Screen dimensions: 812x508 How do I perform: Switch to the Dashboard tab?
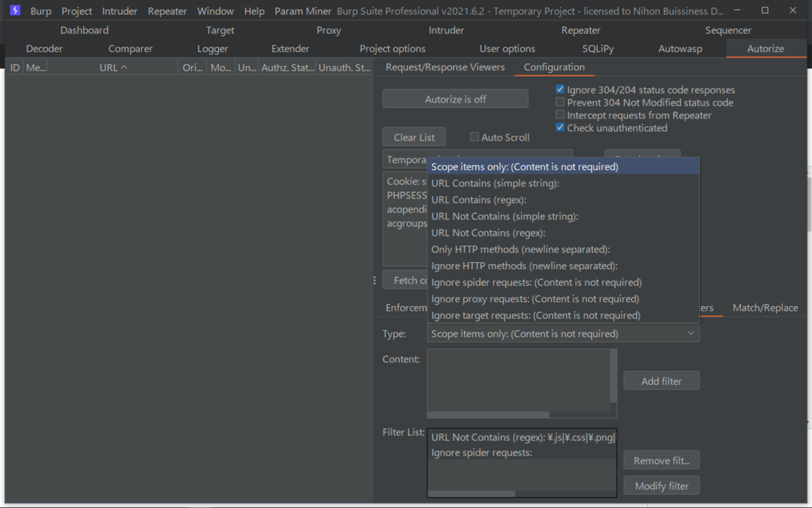click(x=84, y=30)
